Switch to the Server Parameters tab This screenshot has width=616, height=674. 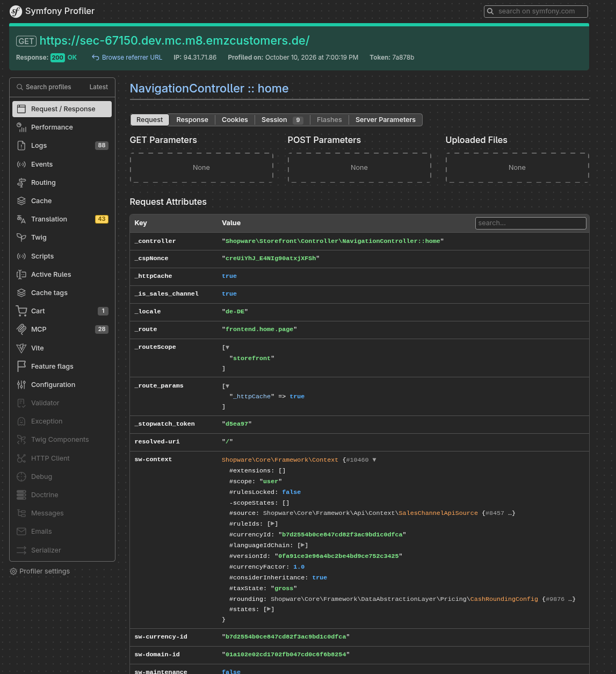pos(386,120)
